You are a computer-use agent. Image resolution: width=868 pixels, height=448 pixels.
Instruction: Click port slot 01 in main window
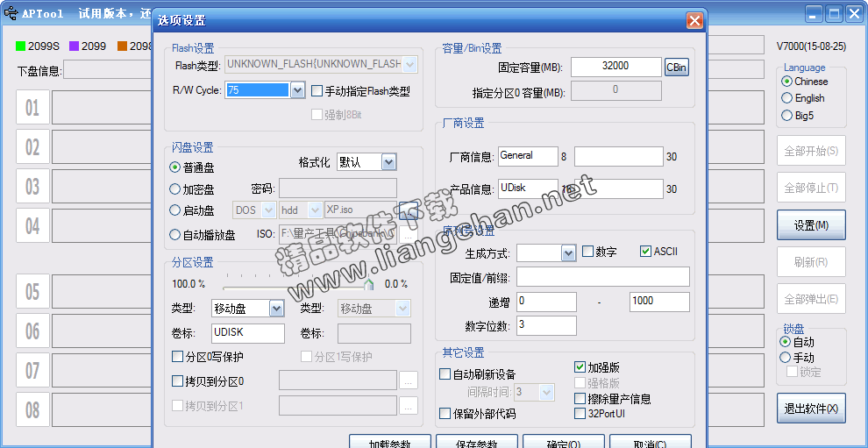click(x=32, y=108)
